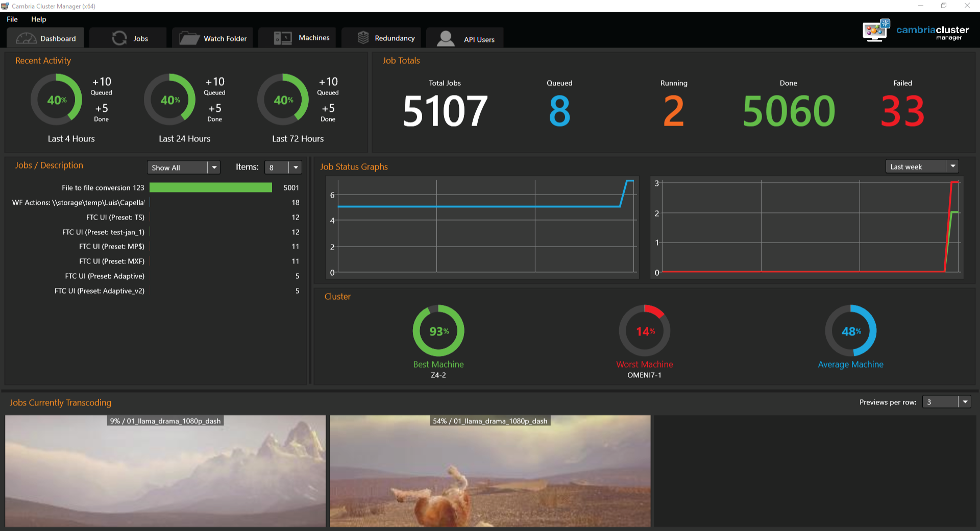Go to the API Users tab
The height and width of the screenshot is (531, 980).
(465, 38)
